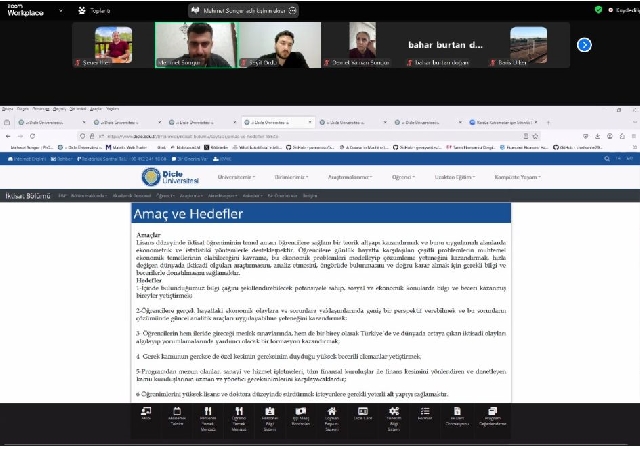The image size is (640, 450).
Task: Select the active Dicle Üniversitesi tab
Action: point(278,122)
